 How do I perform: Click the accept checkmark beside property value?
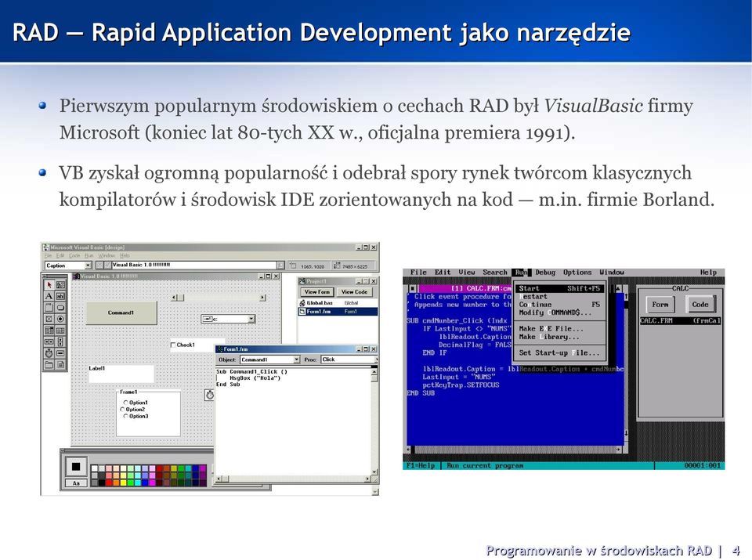(x=108, y=266)
